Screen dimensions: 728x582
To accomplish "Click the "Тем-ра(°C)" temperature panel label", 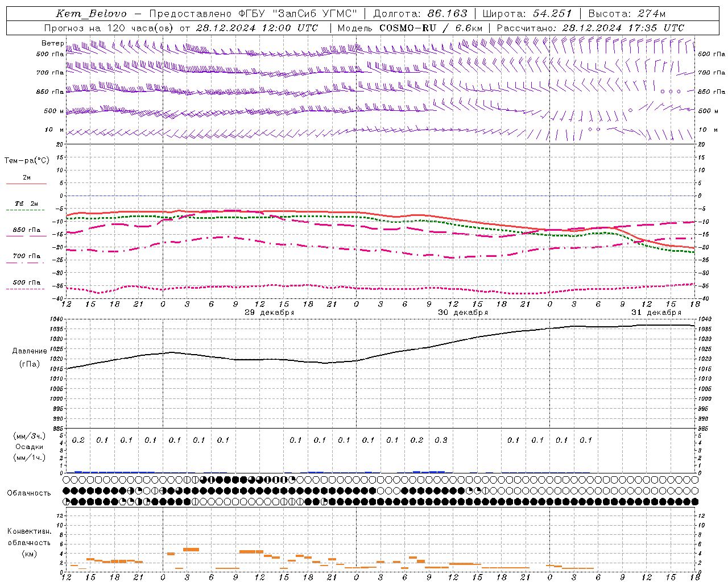I will [27, 161].
